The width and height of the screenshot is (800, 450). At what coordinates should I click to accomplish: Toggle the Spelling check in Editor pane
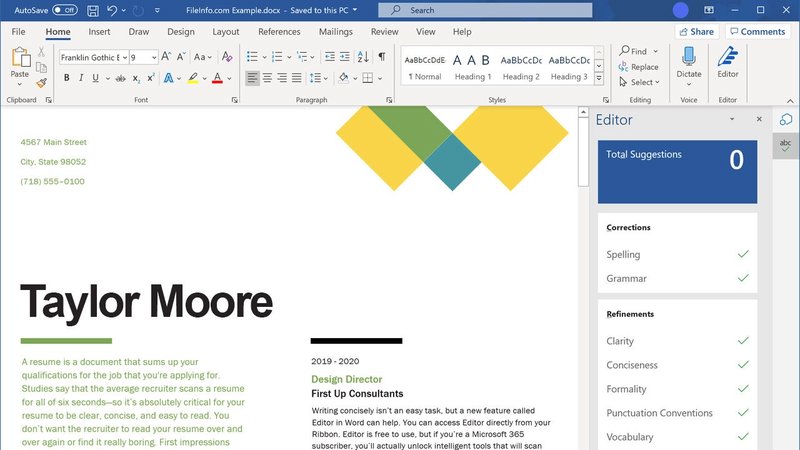pos(742,254)
